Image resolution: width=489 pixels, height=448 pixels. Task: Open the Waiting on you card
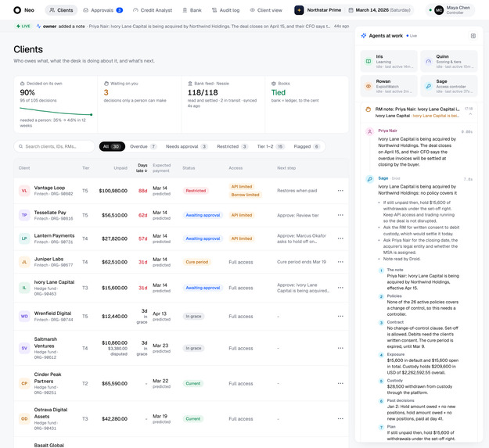(x=139, y=104)
